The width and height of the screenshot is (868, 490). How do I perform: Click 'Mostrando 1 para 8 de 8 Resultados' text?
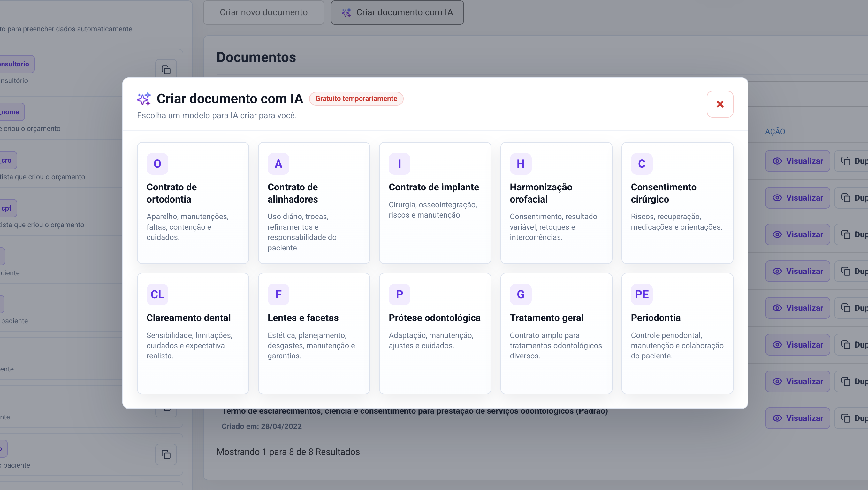pos(288,452)
